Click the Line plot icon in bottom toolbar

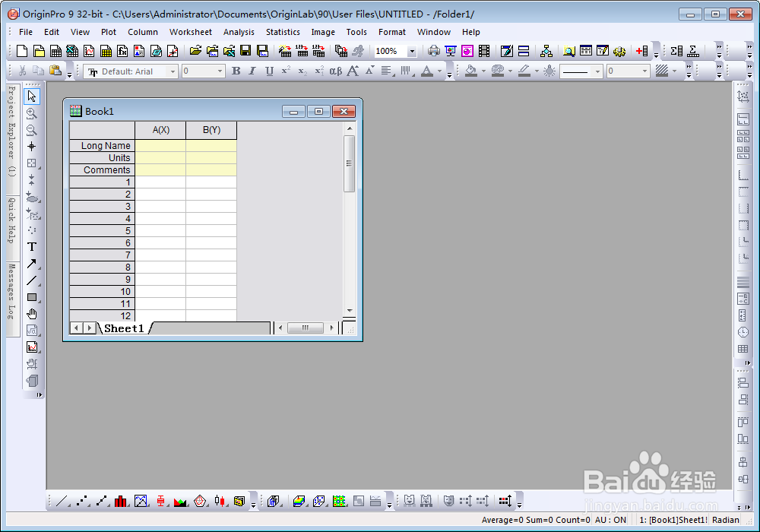coord(62,501)
